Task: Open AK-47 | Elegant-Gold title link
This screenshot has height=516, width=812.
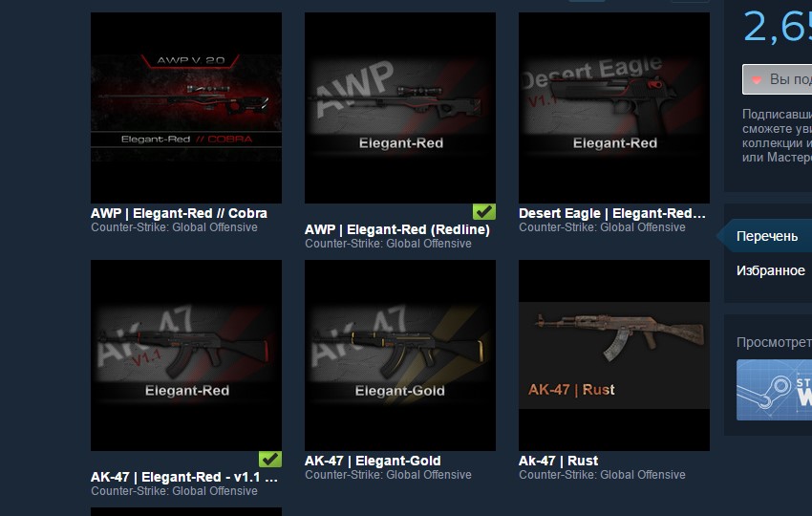Action: click(x=373, y=461)
